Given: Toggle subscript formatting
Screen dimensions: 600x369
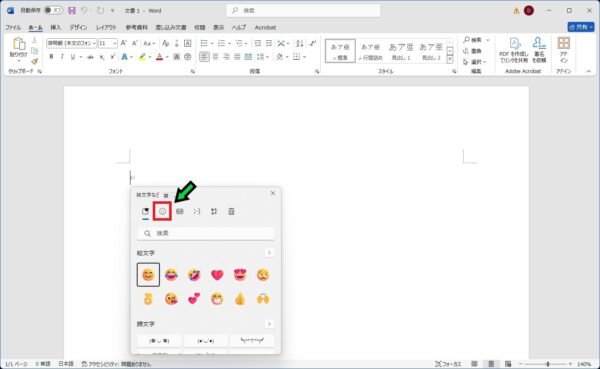Looking at the screenshot, I should 102,57.
